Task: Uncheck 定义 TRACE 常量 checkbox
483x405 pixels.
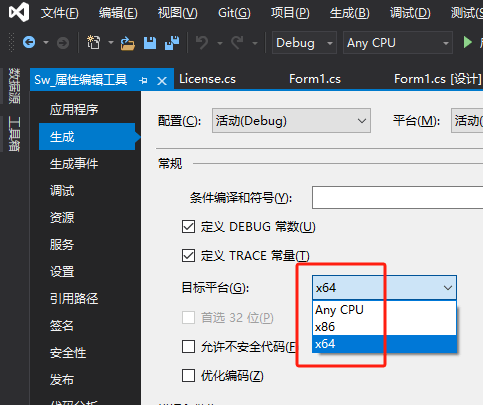Action: point(188,256)
